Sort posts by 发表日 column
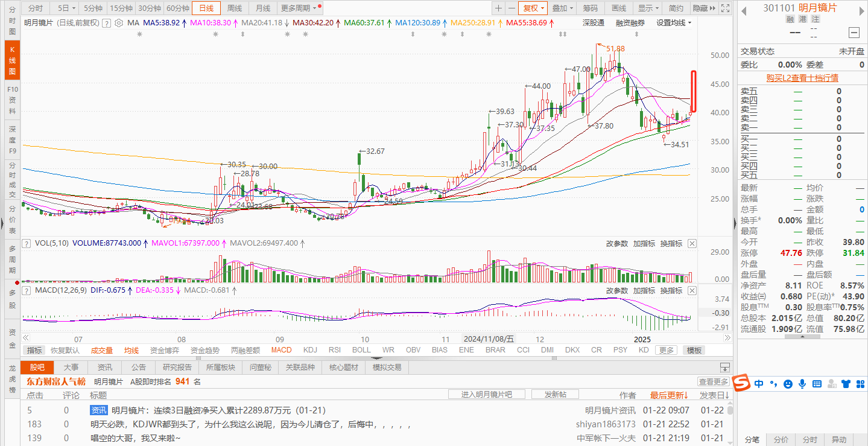Screen dimensions: 868x446 pos(715,395)
